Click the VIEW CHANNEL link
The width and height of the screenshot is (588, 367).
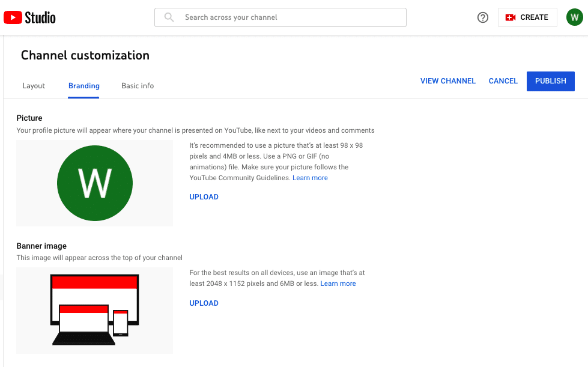(x=447, y=81)
